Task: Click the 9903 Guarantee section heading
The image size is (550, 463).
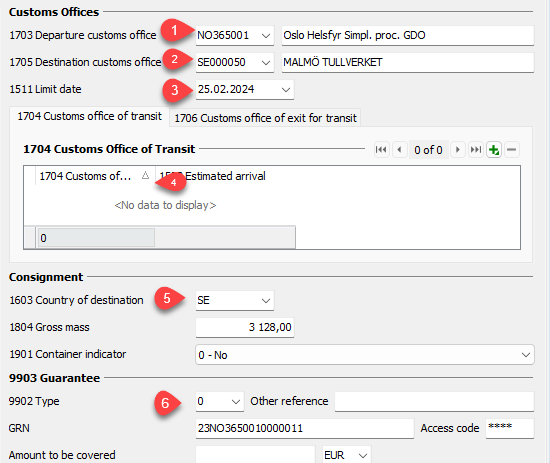Action: pos(54,378)
